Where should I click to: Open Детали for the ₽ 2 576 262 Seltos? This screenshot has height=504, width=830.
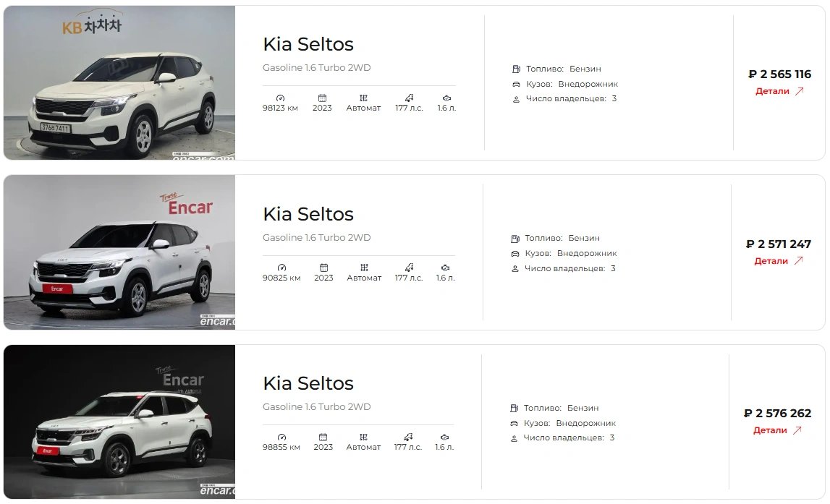click(x=770, y=430)
